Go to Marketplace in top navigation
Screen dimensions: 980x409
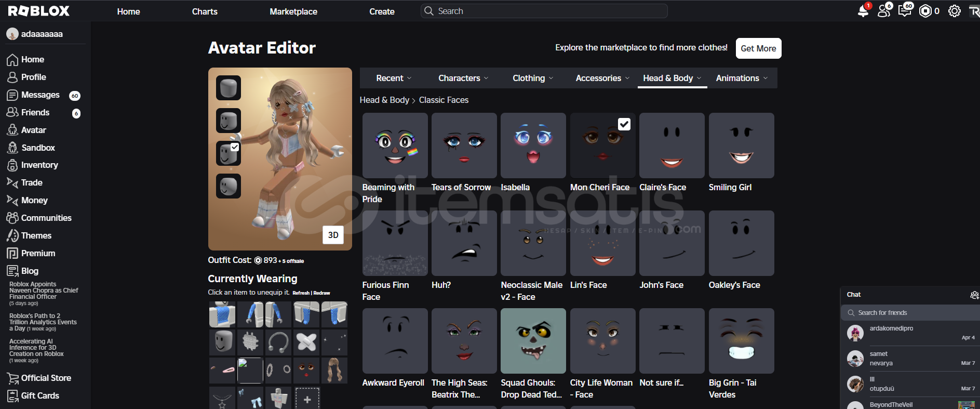tap(293, 11)
